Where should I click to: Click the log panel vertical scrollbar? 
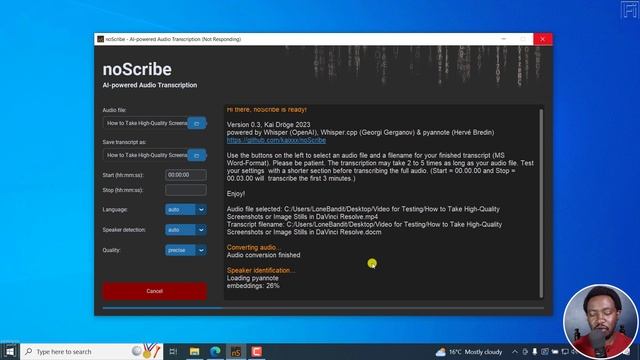(x=541, y=203)
